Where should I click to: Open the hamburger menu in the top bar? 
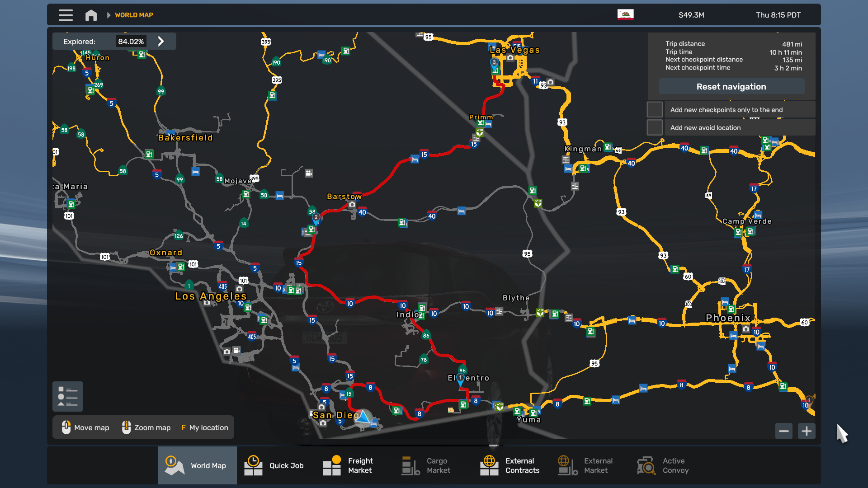pyautogui.click(x=66, y=15)
